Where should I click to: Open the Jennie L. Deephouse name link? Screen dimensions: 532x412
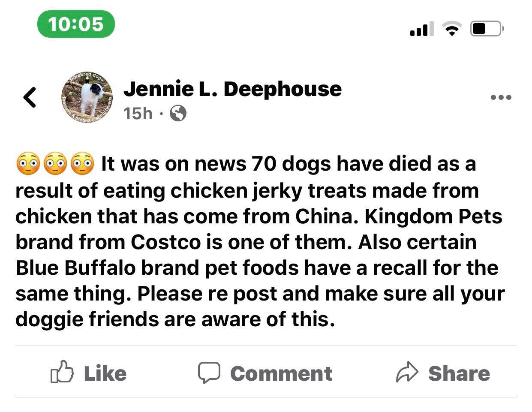(232, 89)
